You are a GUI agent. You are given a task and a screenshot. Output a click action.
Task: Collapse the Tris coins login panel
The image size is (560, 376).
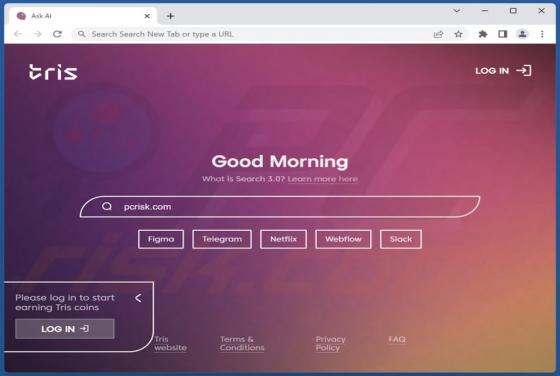coord(138,298)
